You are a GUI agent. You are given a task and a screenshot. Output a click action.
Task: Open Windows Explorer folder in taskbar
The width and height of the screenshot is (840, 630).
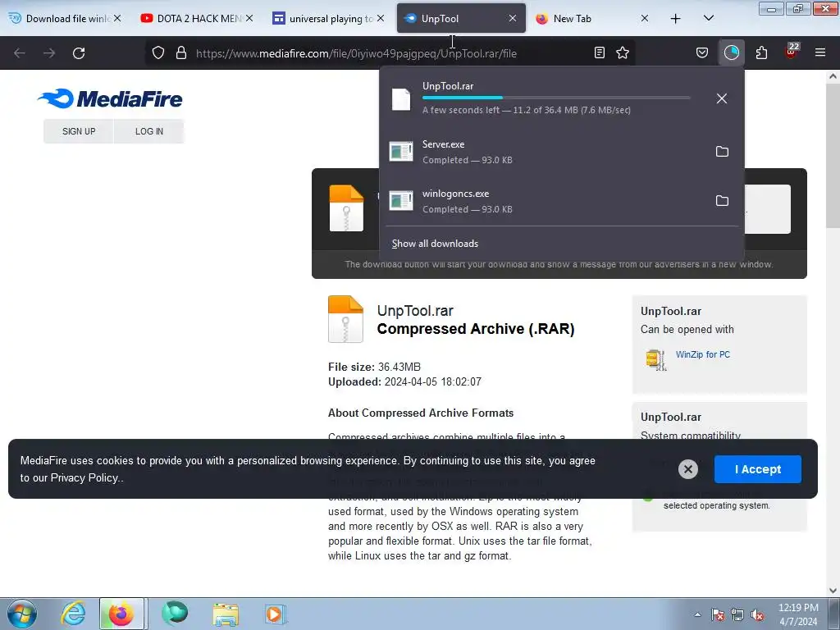[226, 614]
